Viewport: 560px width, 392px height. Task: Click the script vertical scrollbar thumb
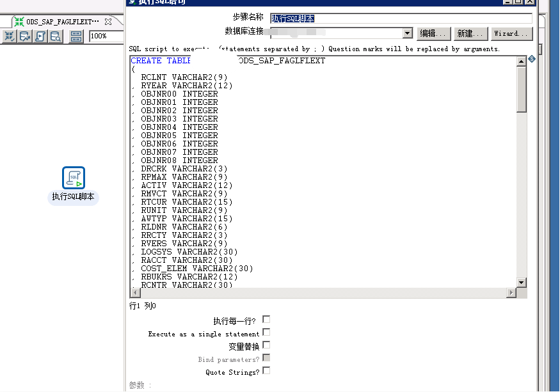[521, 90]
